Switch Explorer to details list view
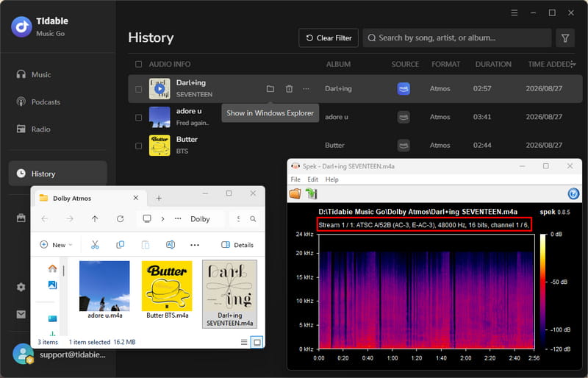The height and width of the screenshot is (378, 588). 244,342
